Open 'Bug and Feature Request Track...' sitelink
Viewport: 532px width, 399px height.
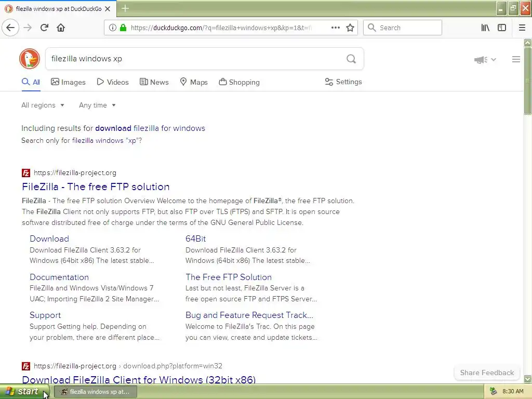click(249, 315)
